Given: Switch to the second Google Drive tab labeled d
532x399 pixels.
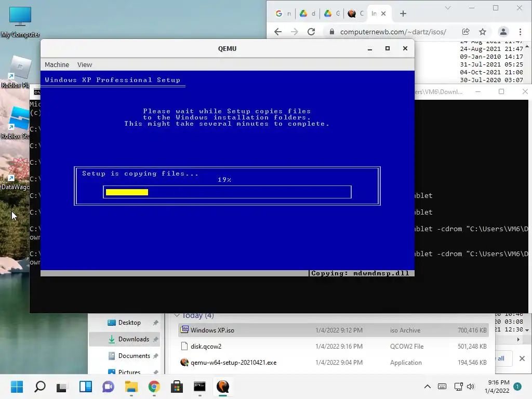Looking at the screenshot, I should [308, 14].
